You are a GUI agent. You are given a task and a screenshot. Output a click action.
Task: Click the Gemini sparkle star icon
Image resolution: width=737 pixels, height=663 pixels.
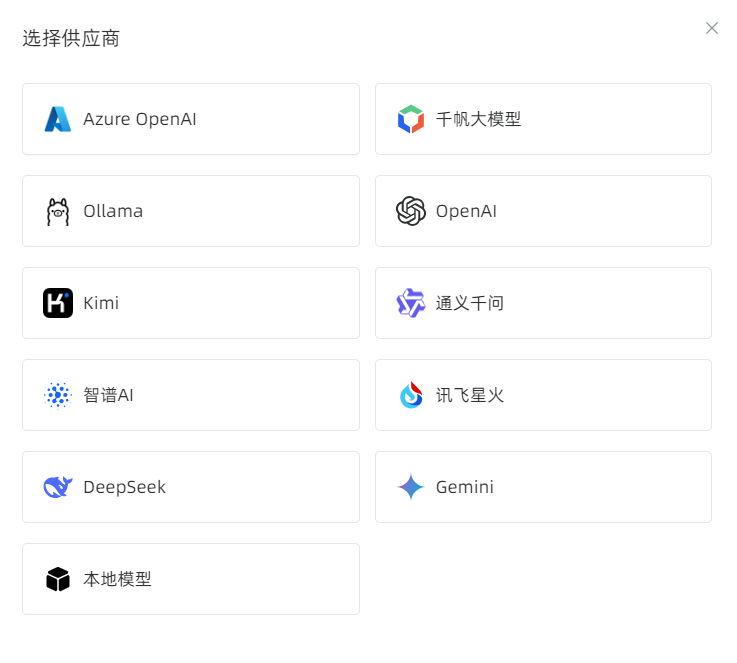(411, 487)
